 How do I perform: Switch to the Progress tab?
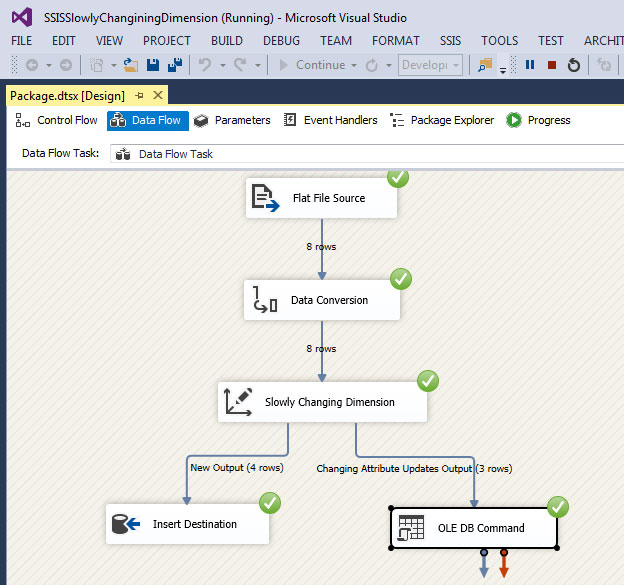coord(538,120)
